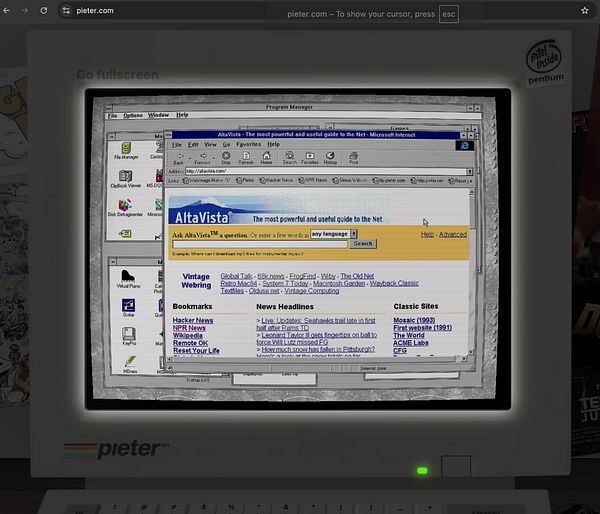600x514 pixels.
Task: Open File menu in Internet Explorer
Action: tap(176, 145)
